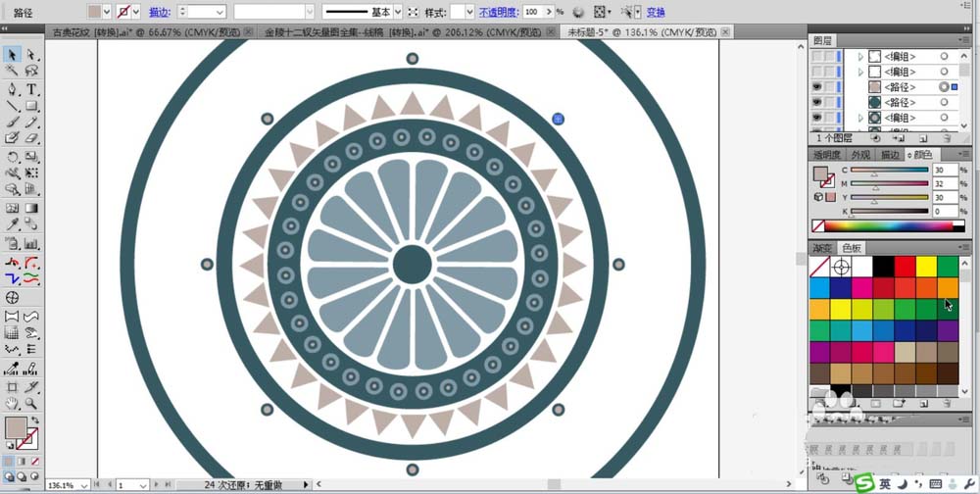The image size is (980, 494).
Task: Select the Zoom magnifier tool
Action: click(31, 403)
